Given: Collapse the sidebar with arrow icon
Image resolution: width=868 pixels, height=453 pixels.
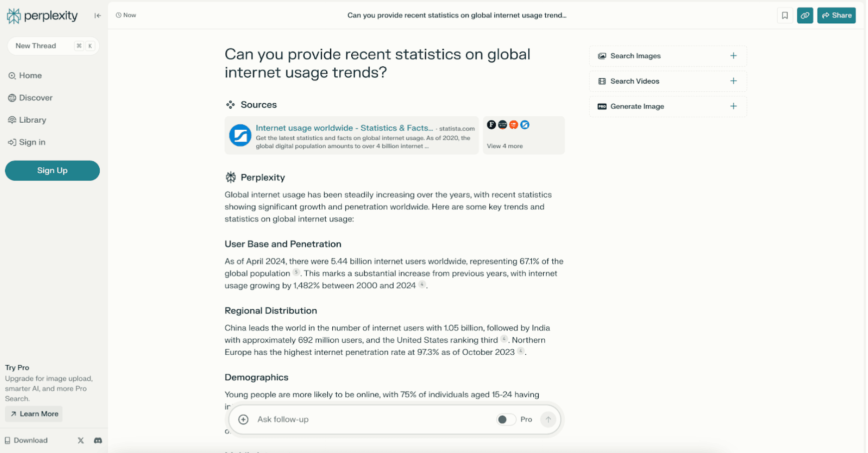Looking at the screenshot, I should click(x=98, y=15).
